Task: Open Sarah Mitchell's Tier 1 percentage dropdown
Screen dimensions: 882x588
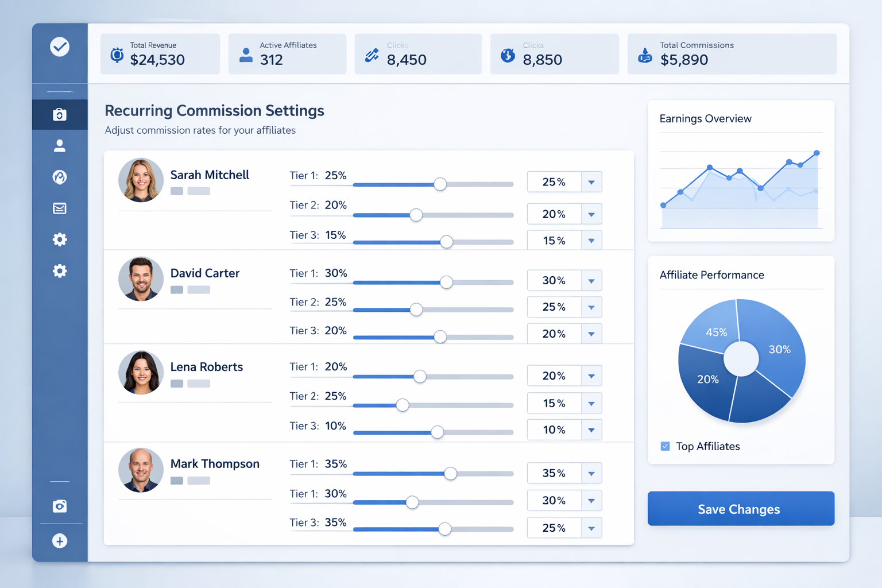Action: click(591, 181)
